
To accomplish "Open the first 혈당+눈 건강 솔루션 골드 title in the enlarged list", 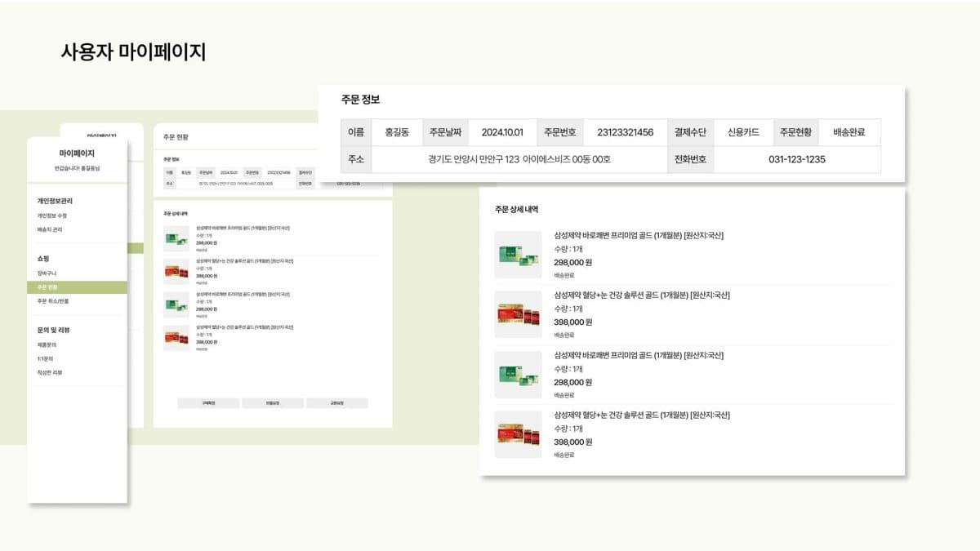I will [642, 295].
